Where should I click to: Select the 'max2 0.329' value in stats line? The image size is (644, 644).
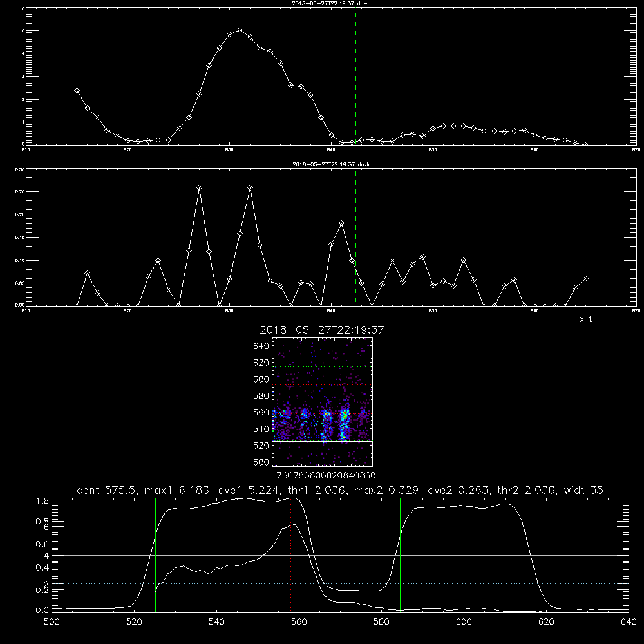[387, 490]
